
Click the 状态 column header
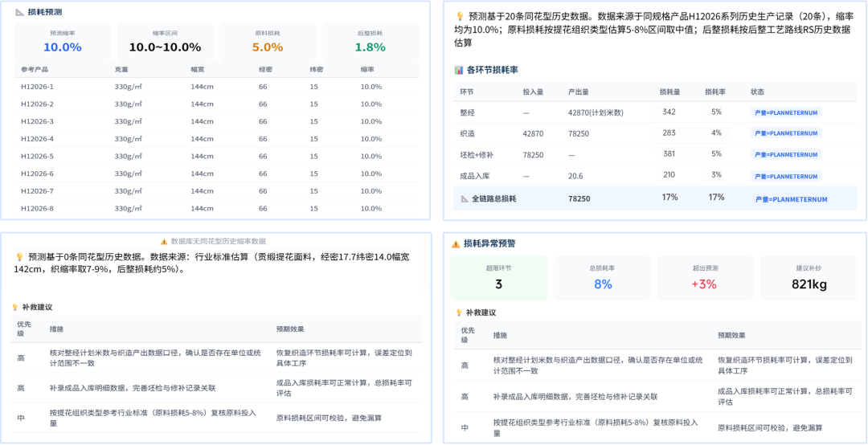coord(757,92)
